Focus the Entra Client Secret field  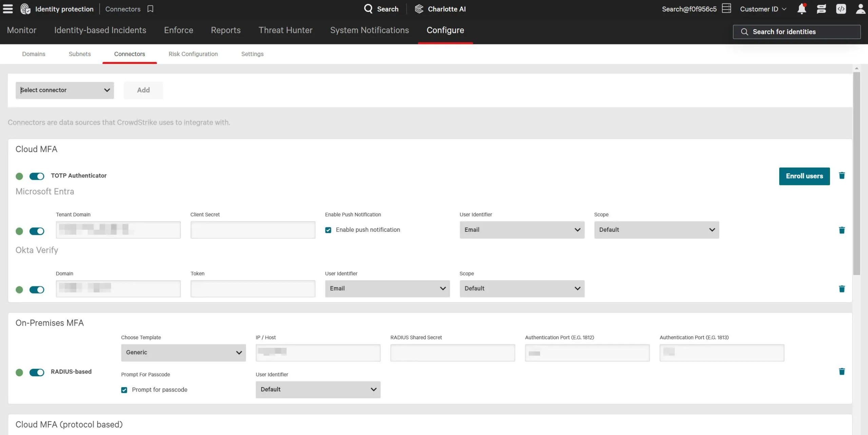[x=253, y=230]
